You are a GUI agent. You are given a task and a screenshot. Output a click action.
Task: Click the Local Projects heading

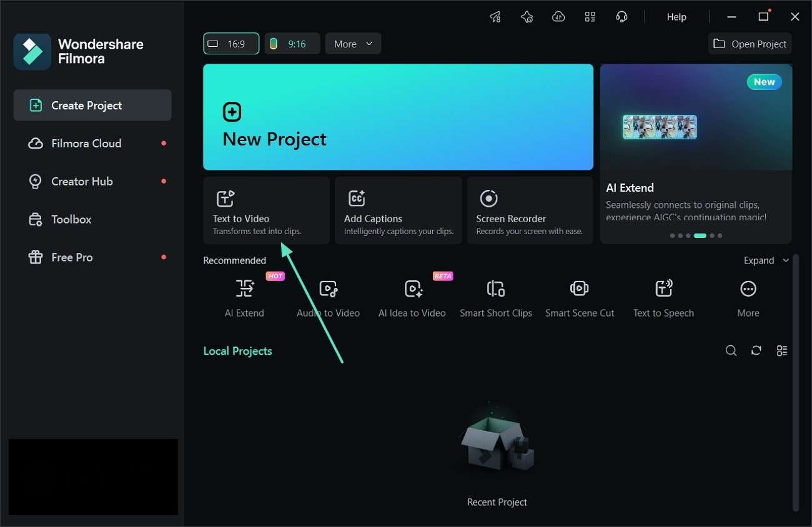[238, 351]
